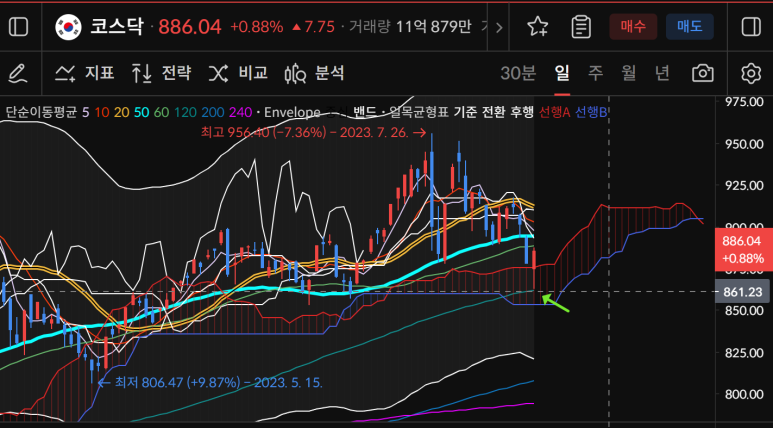The image size is (773, 428).
Task: Toggle the 120-day moving average
Action: coord(184,112)
